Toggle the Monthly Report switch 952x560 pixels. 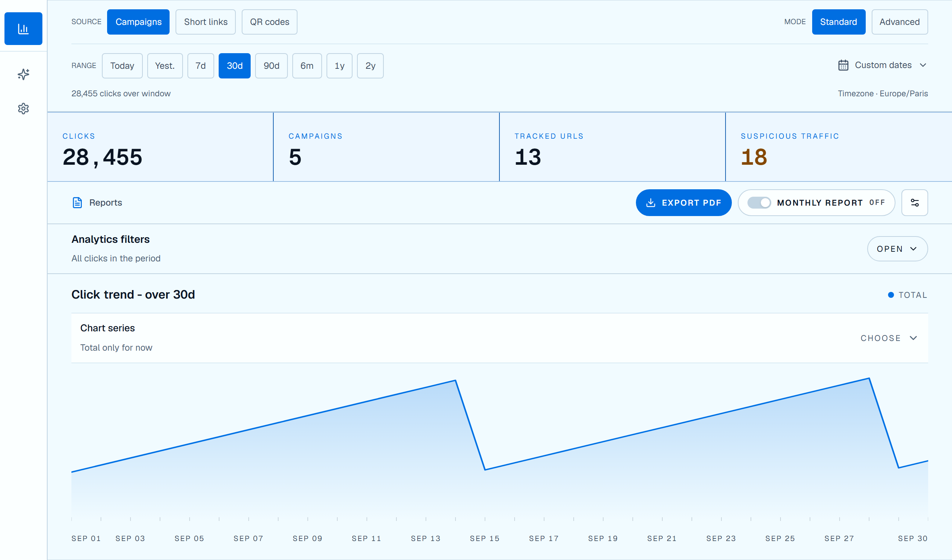point(759,203)
